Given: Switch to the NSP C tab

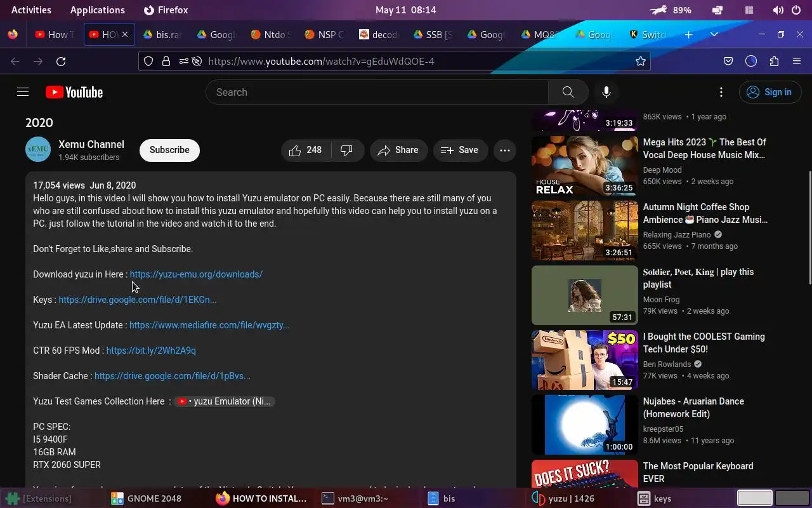Looking at the screenshot, I should 325,34.
